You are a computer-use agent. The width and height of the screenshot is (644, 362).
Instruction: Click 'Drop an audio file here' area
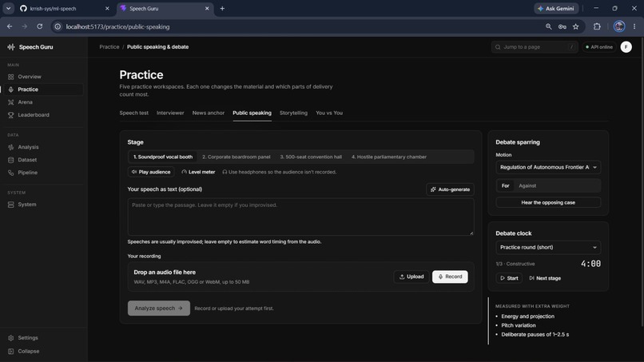pyautogui.click(x=300, y=277)
